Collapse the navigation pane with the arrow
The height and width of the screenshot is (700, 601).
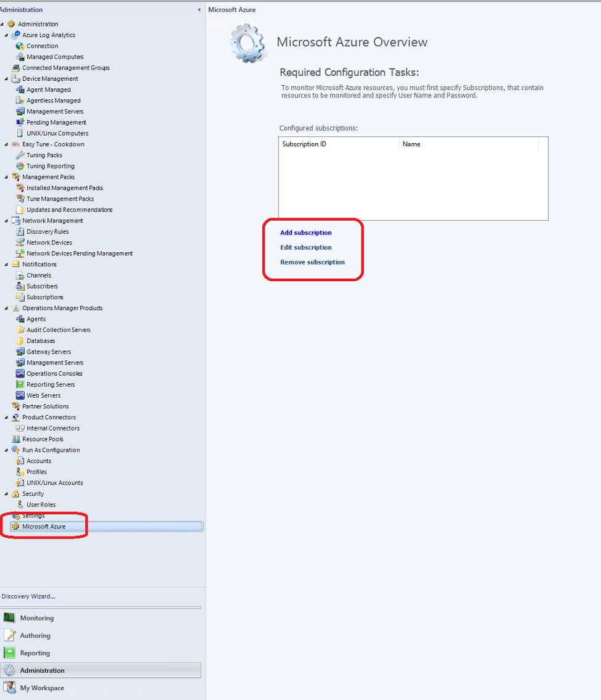pos(199,10)
